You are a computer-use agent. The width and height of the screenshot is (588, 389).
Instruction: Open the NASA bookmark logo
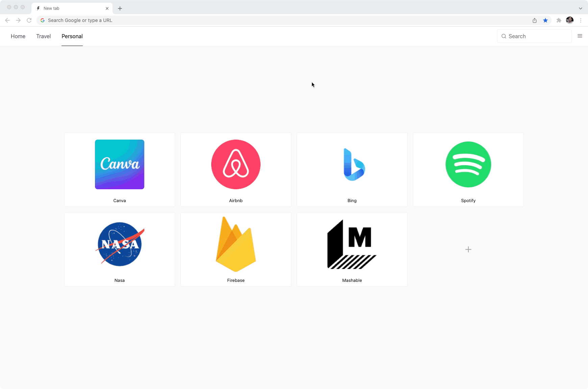point(120,244)
